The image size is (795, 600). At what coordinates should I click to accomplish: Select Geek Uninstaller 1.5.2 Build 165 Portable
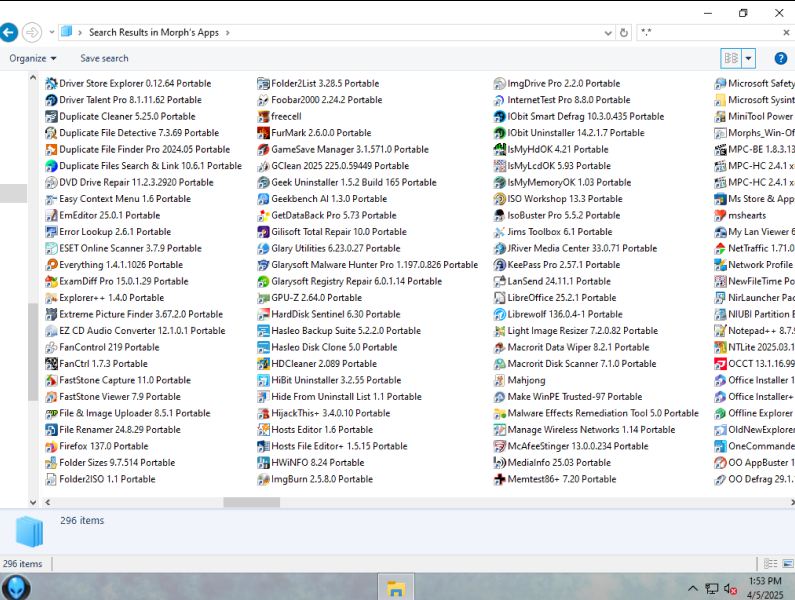347,183
